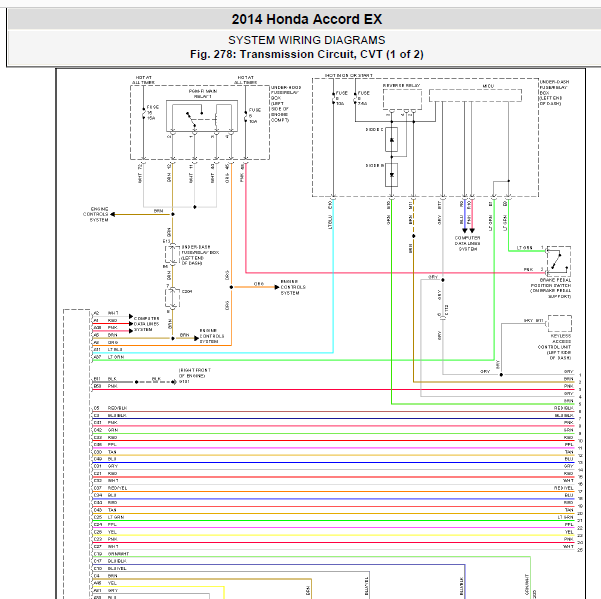Click the GRN/WHT label beside pin C19
Screen dimensions: 601x599
[118, 554]
